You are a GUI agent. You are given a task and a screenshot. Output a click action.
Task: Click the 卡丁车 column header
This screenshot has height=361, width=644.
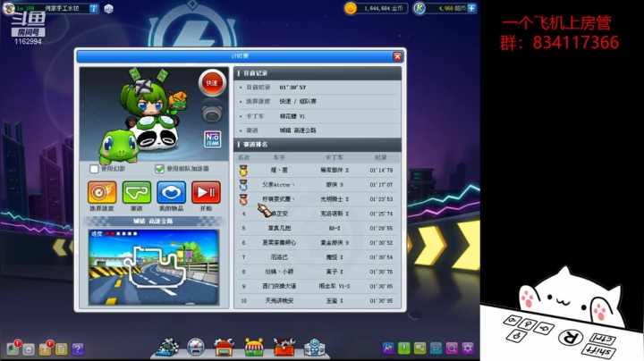click(334, 157)
